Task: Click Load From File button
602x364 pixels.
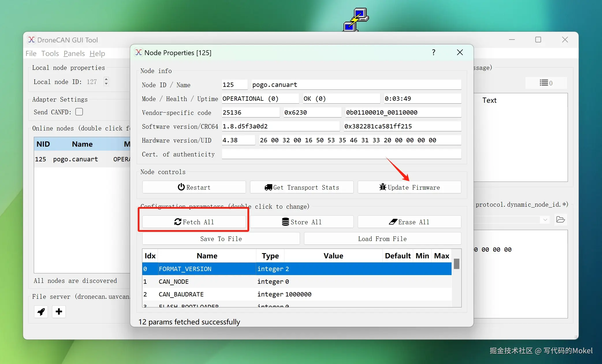Action: click(x=382, y=239)
